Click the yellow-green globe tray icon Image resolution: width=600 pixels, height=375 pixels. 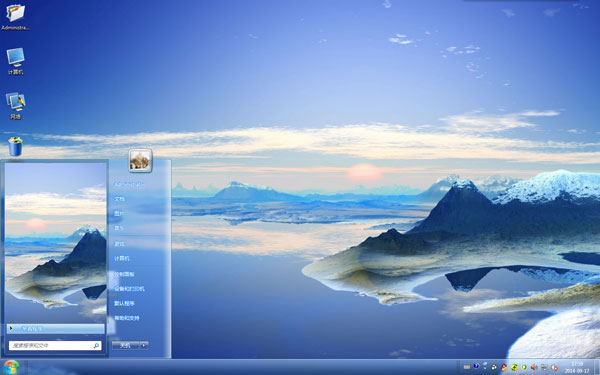point(514,367)
